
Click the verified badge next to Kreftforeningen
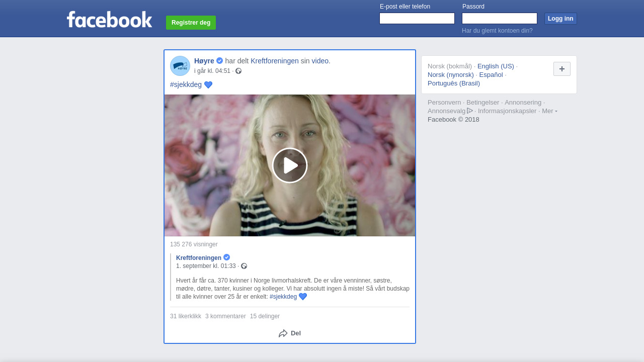227,257
